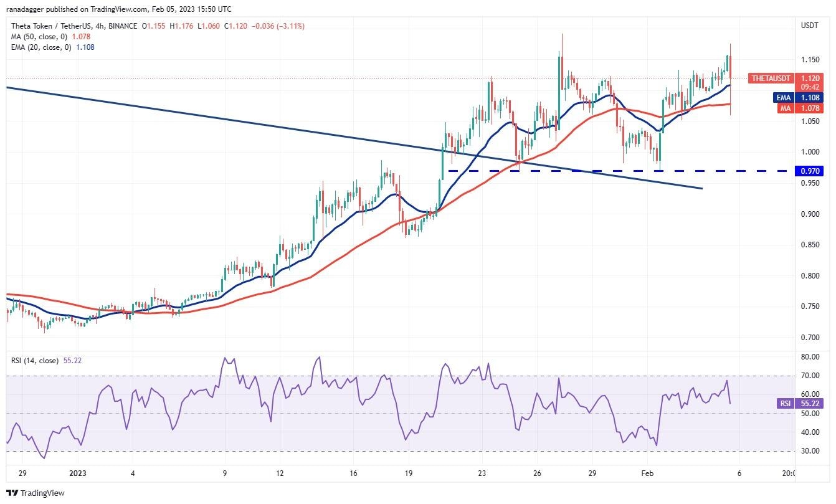Click the 09:42 candle countdown timer
Image resolution: width=836 pixels, height=504 pixels.
pyautogui.click(x=809, y=87)
